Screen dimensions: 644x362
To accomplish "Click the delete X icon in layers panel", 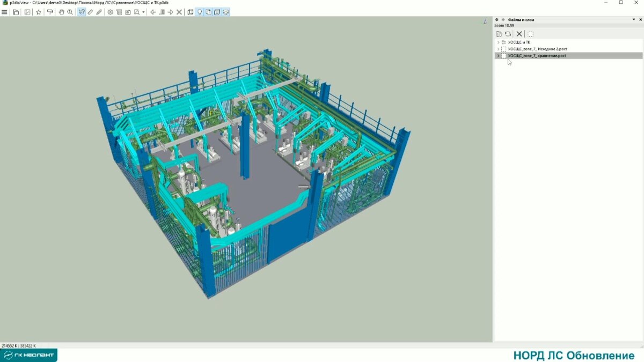I will click(x=519, y=34).
